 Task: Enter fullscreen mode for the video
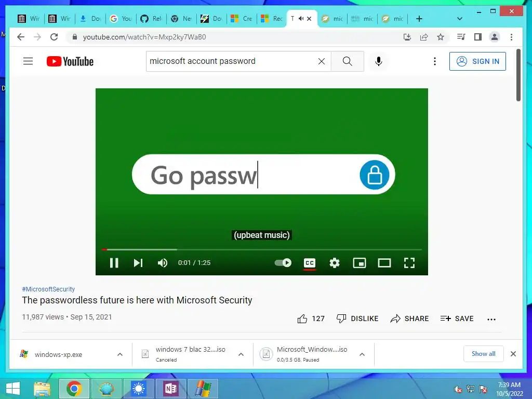click(x=409, y=263)
